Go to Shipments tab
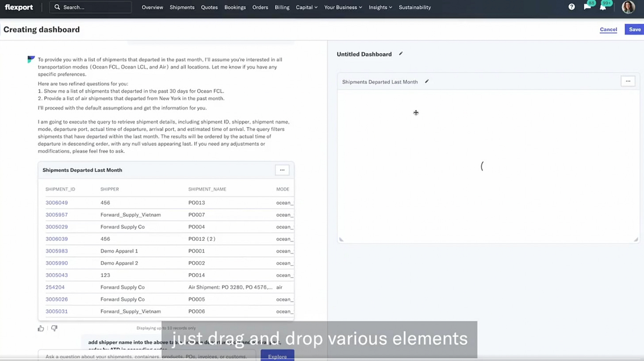Screen dimensions: 644x361 [182, 7]
